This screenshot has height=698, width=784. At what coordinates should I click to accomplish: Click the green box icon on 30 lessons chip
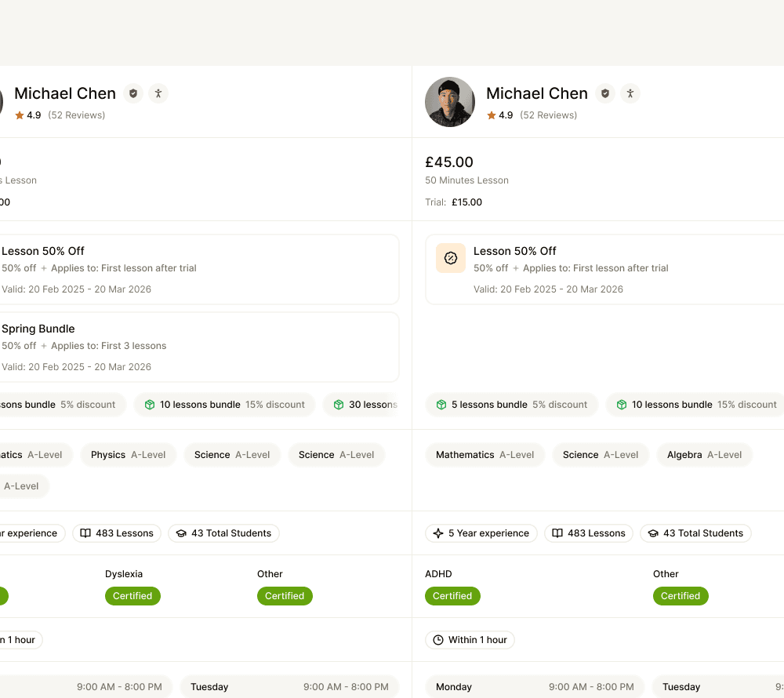tap(339, 405)
